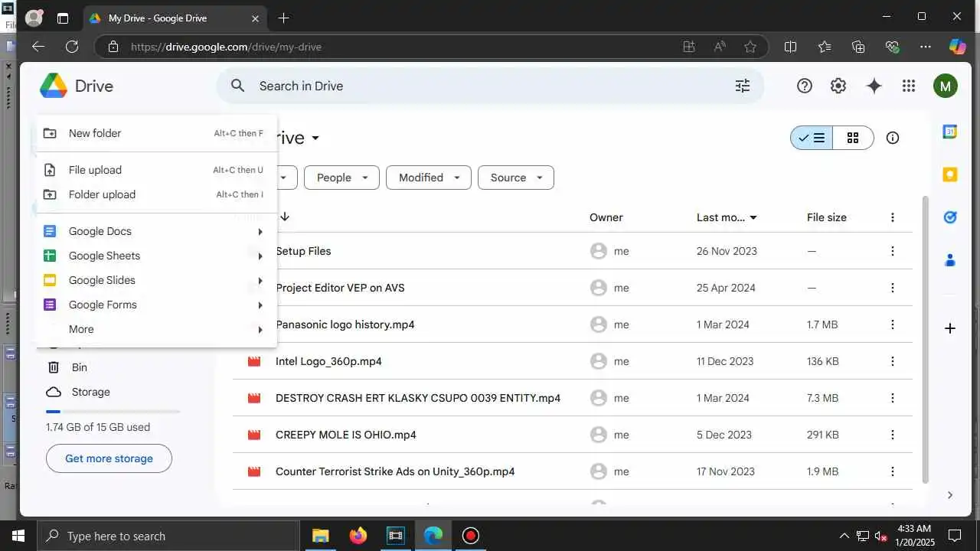Image resolution: width=980 pixels, height=551 pixels.
Task: Open advanced search filter options
Action: 742,86
